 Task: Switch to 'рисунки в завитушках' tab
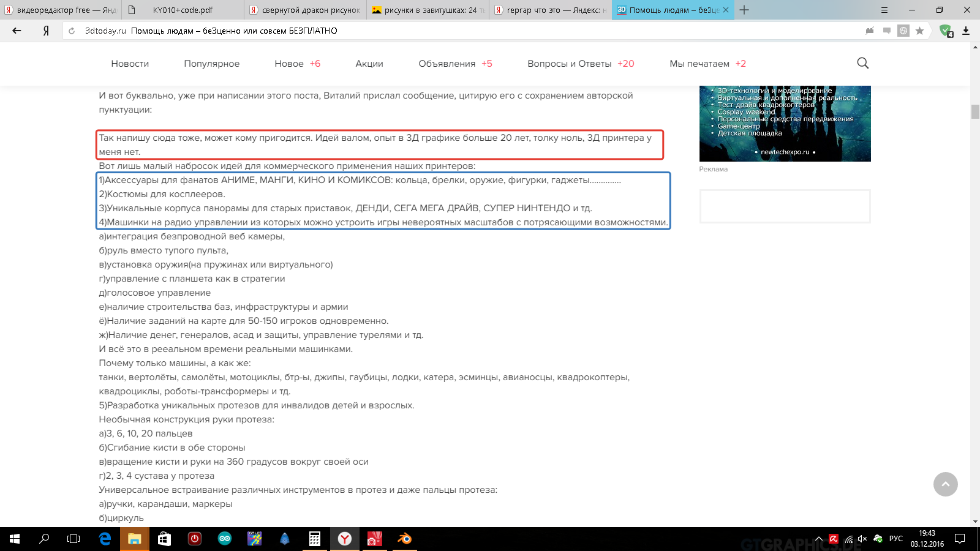click(x=428, y=10)
